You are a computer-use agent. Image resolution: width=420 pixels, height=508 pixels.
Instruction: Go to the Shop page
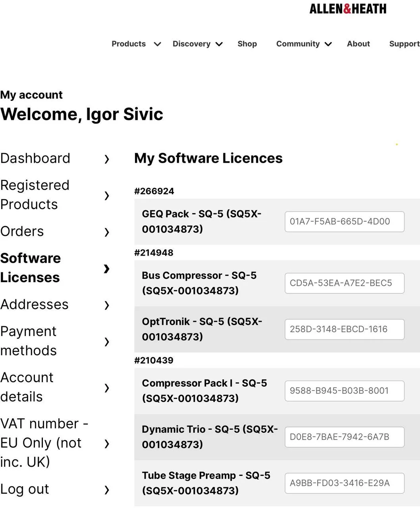click(x=247, y=44)
